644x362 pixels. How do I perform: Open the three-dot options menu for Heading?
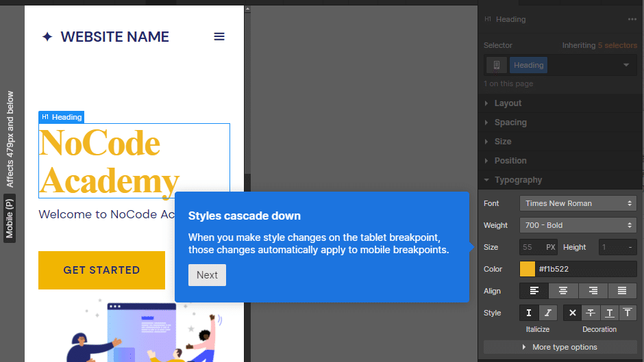tap(632, 19)
